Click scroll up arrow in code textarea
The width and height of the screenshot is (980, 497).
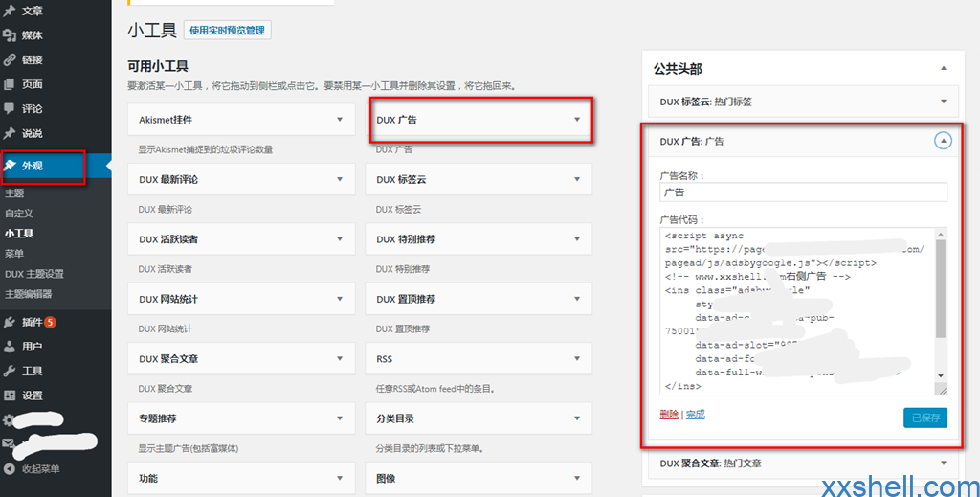[941, 234]
